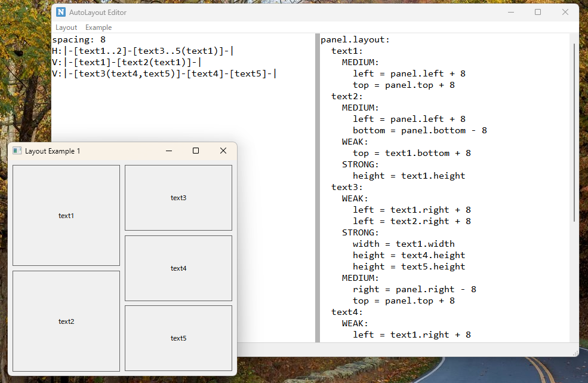Screen dimensions: 588x383
Task: Click the text2 box
Action: tap(66, 321)
